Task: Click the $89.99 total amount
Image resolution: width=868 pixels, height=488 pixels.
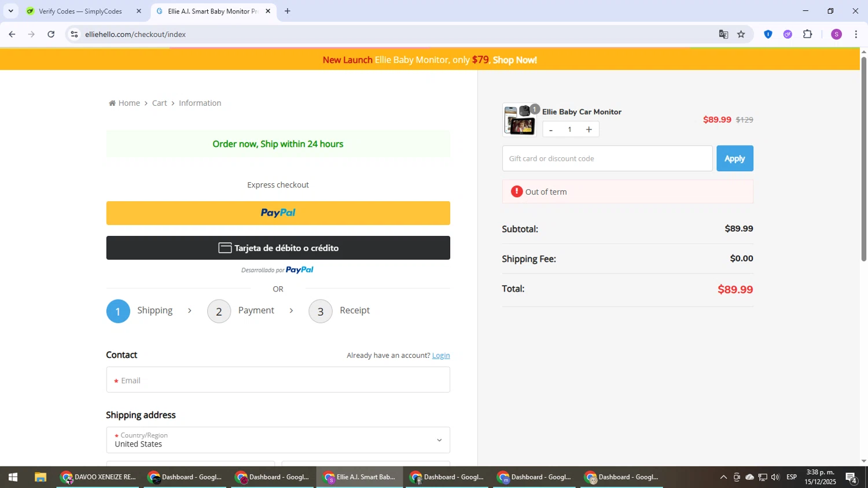Action: tap(735, 290)
